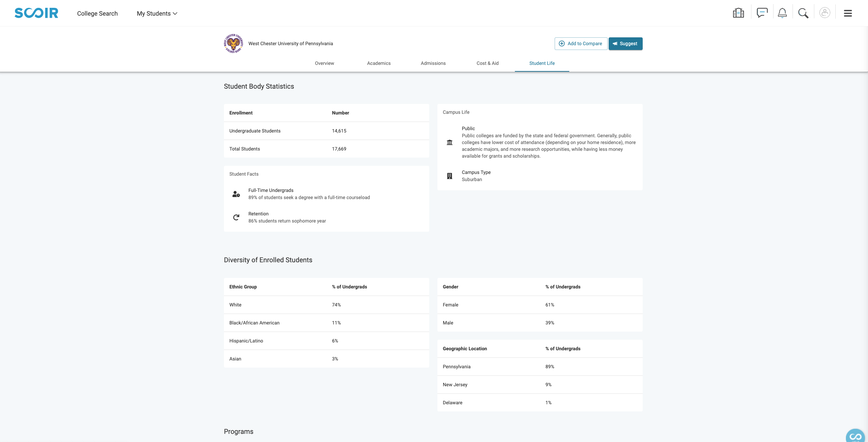Click the Campus Type building icon
Screen dimensions: 868x442
[x=449, y=176]
